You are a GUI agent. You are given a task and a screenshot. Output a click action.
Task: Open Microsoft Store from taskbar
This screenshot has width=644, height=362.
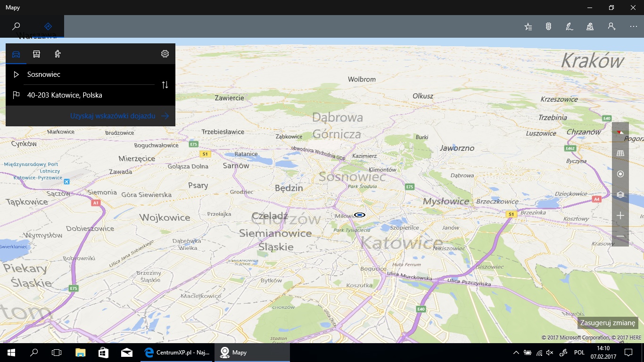(x=103, y=353)
